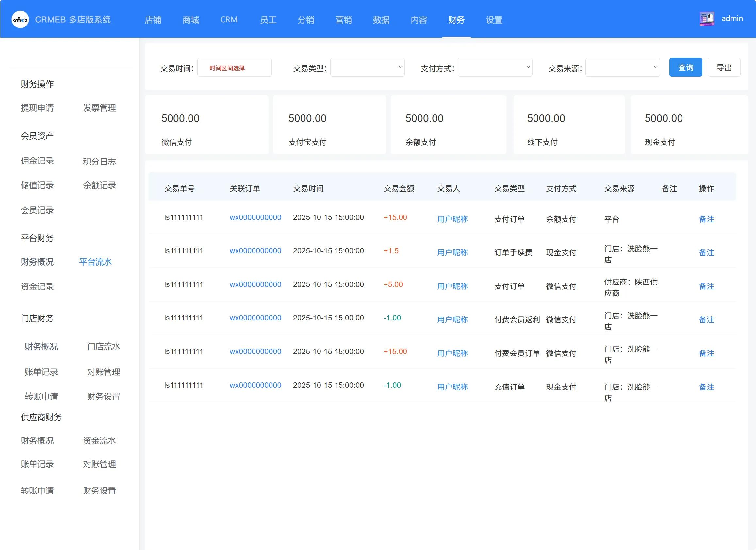
Task: Open first row's wx0000000000 order link
Action: pos(255,217)
